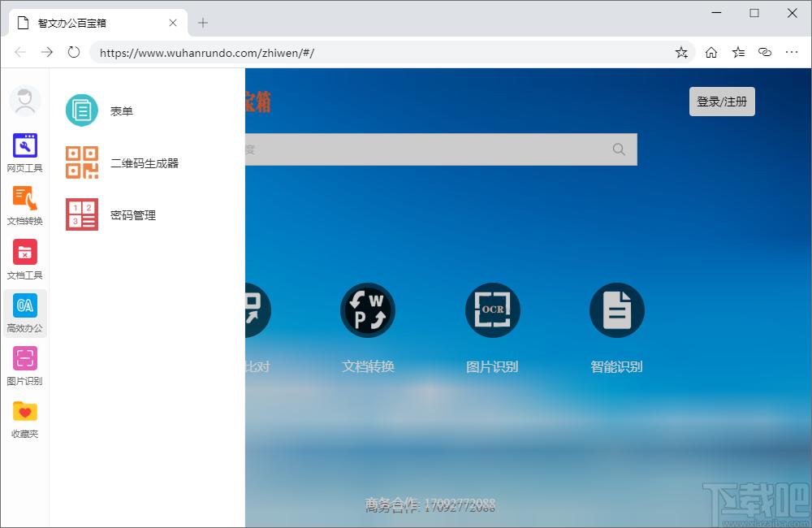
Task: Open the browser favorites list
Action: [738, 52]
